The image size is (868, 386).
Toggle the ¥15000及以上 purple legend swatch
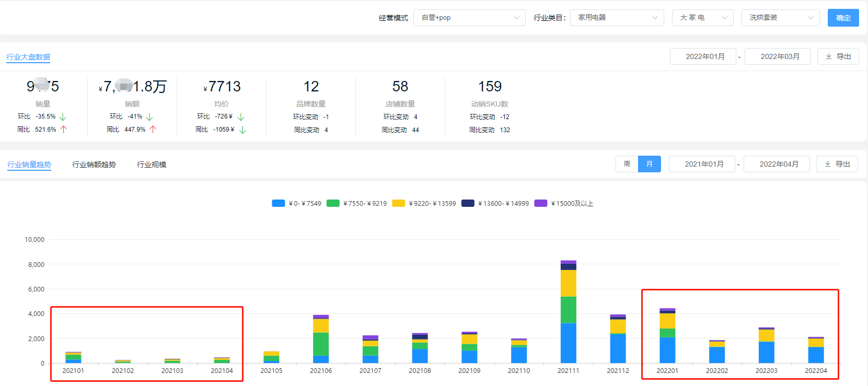point(541,203)
